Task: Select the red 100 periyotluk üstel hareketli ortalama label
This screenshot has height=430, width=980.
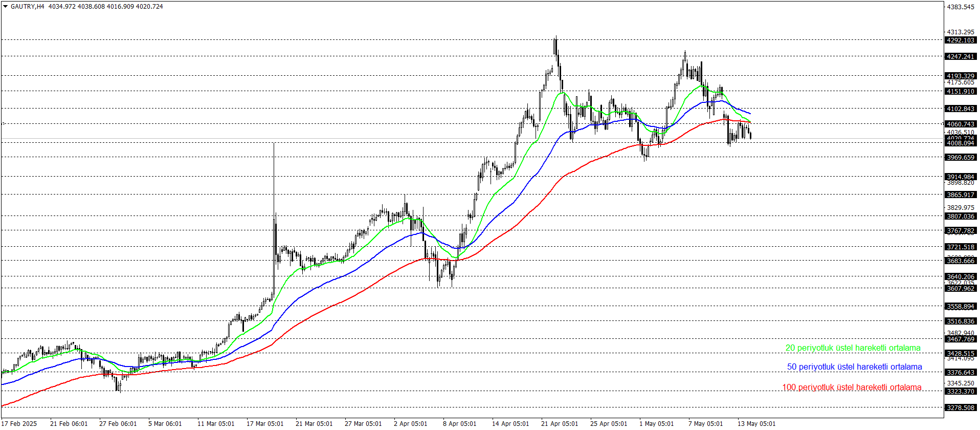Action: (852, 388)
